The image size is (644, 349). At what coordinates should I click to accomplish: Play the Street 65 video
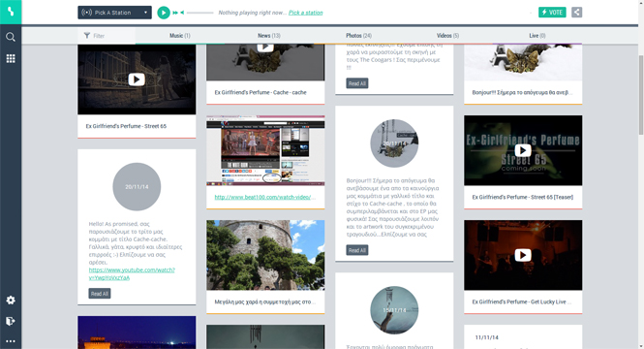(x=137, y=79)
